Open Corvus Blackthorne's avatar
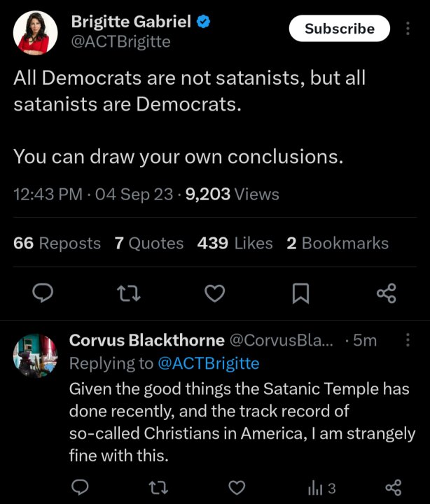This screenshot has height=504, width=430. coord(36,356)
